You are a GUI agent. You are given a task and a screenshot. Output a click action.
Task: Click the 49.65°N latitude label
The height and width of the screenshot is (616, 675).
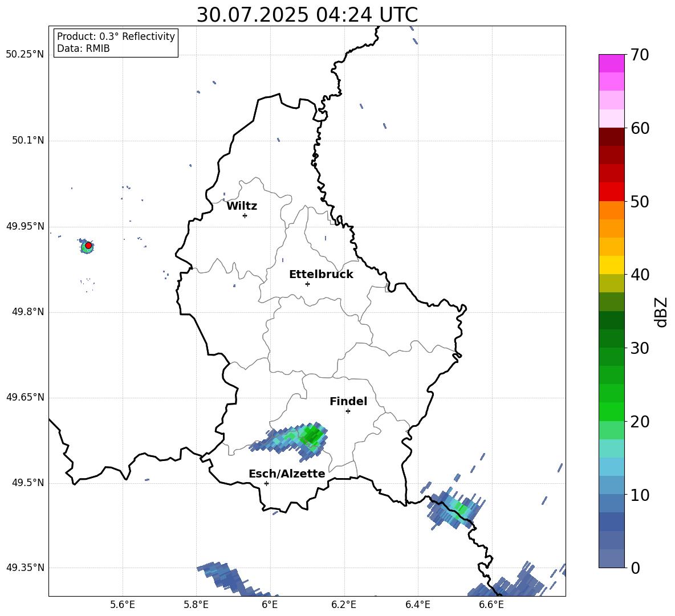(x=25, y=397)
